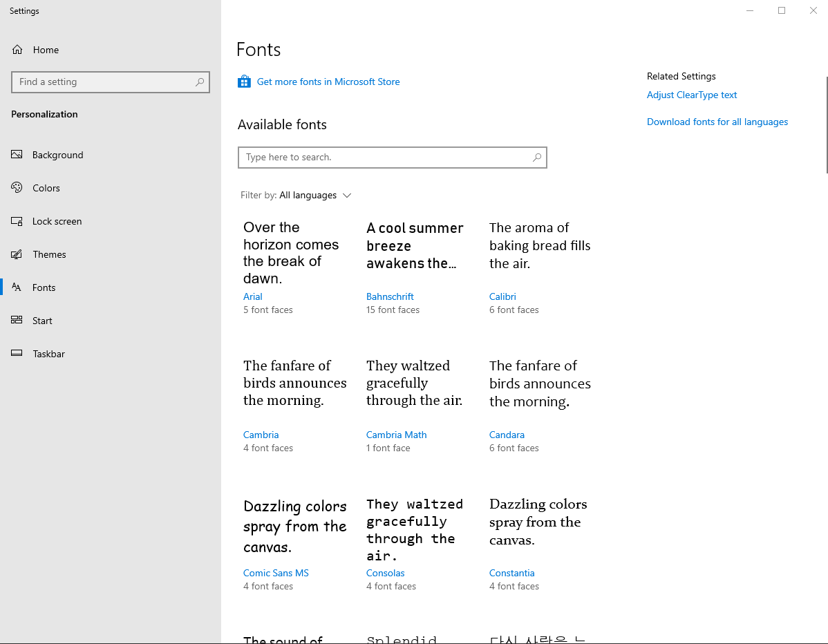
Task: Open the Cambria font link
Action: point(261,435)
